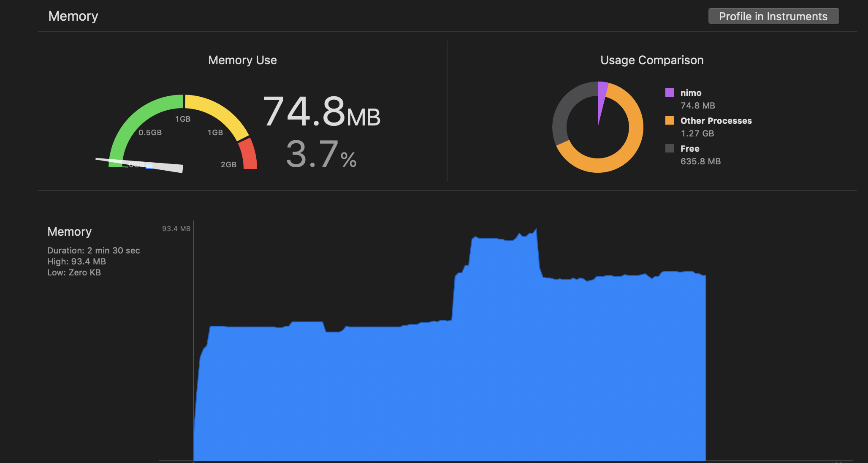
Task: Click the 3.7% memory percentage readout
Action: 321,155
